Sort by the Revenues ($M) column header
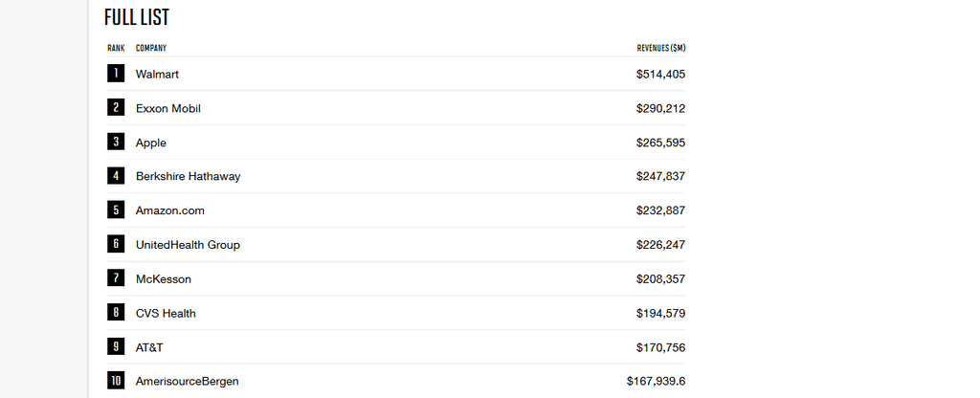 point(660,48)
